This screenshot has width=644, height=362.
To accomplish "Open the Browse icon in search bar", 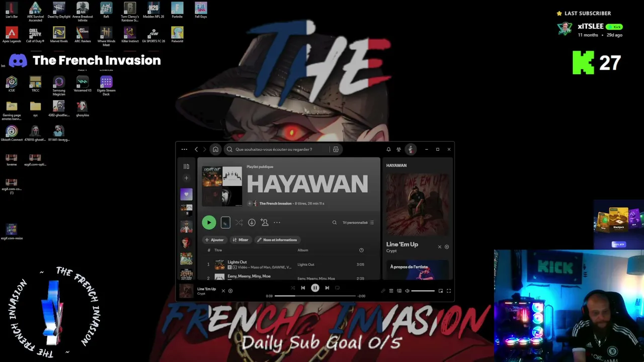I will click(x=336, y=149).
